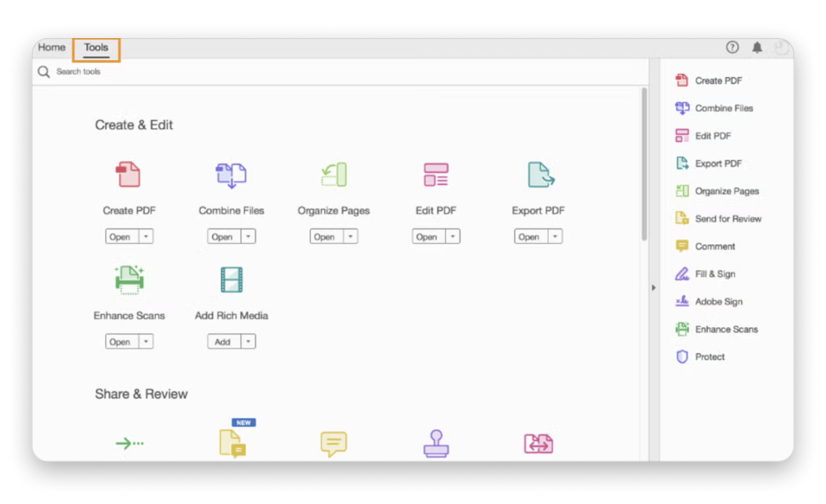Screen dimensions: 826x504
Task: Select the Organize Pages tool icon
Action: (x=334, y=175)
